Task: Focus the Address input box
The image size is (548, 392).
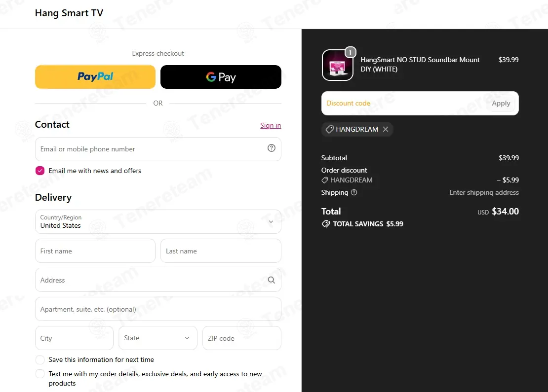Action: [158, 280]
